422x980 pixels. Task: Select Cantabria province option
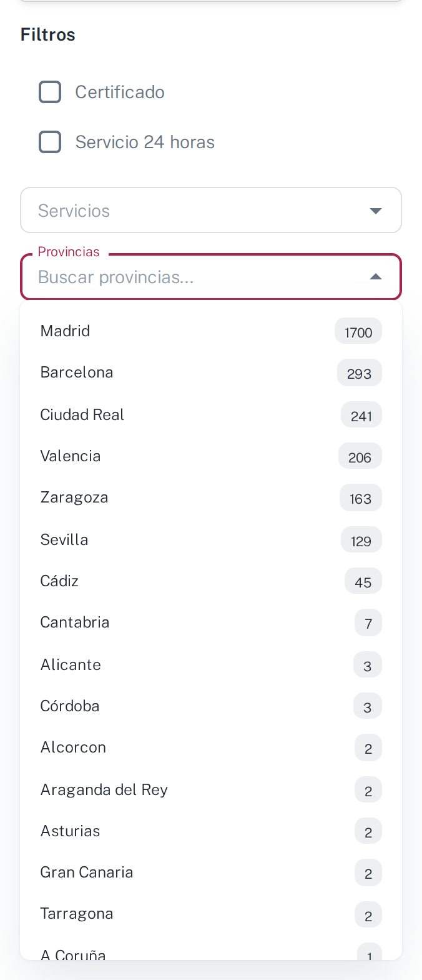[211, 623]
